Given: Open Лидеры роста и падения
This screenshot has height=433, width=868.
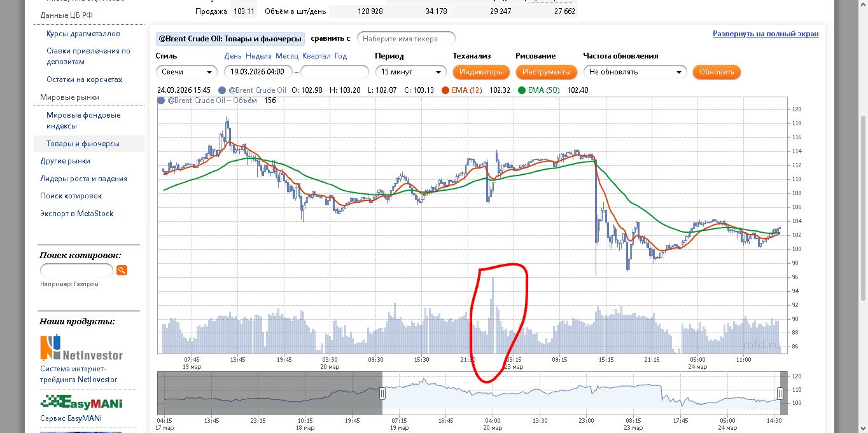Looking at the screenshot, I should click(83, 179).
